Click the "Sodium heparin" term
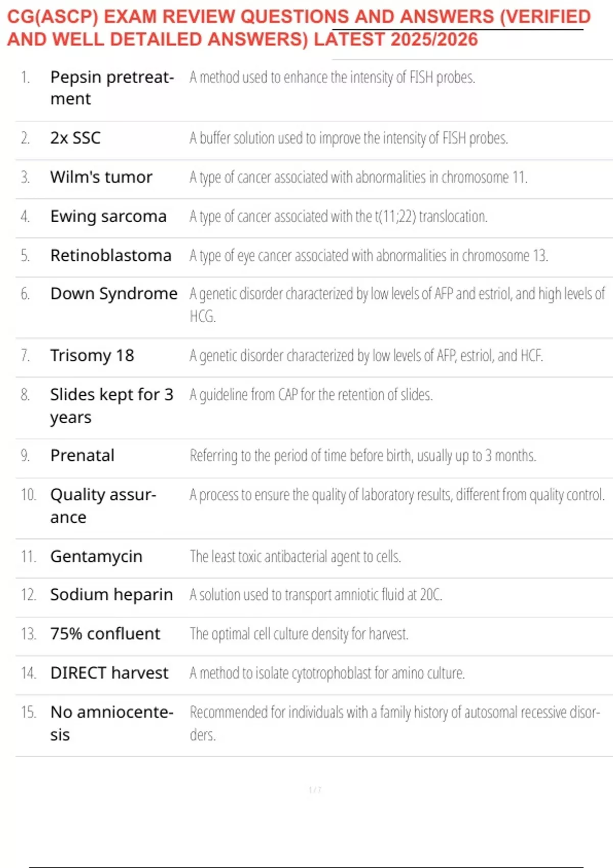Viewport: 613px width, 868px height. point(111,595)
